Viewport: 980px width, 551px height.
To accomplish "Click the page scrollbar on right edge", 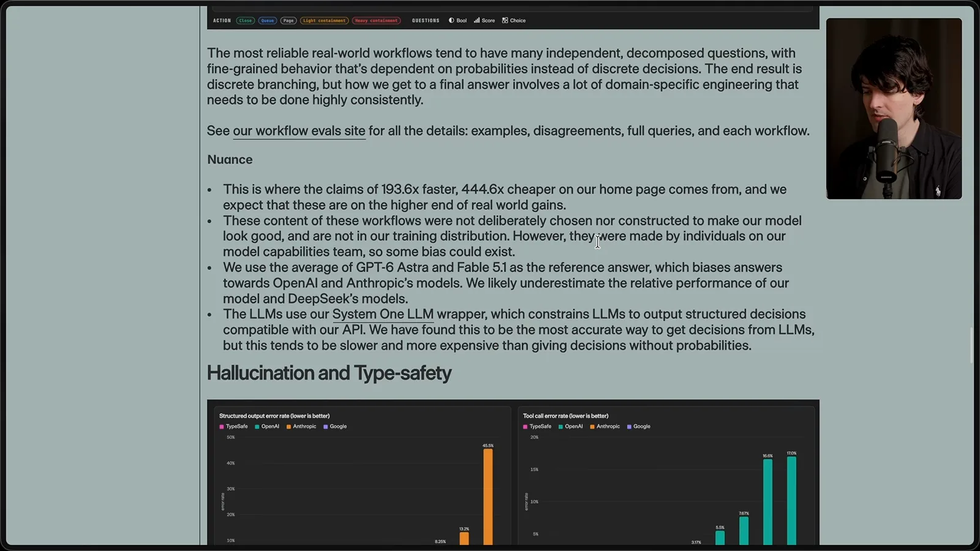I will pos(971,346).
